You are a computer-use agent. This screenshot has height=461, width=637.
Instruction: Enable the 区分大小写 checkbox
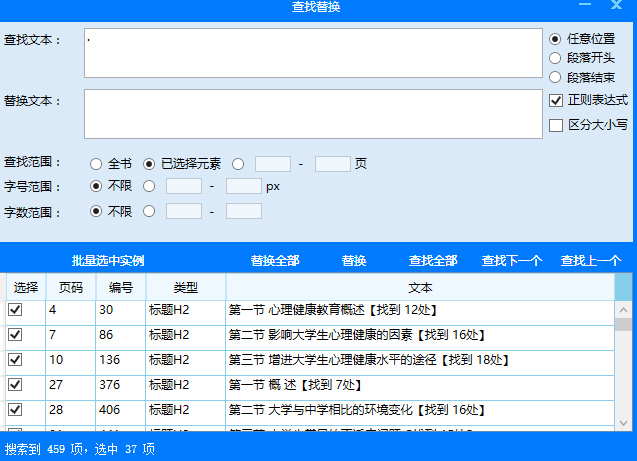coord(557,125)
